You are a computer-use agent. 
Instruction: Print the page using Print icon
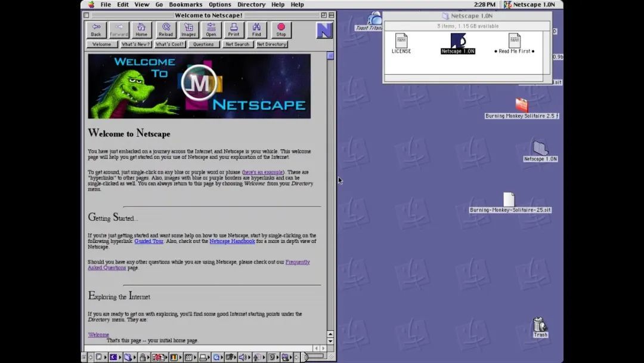click(x=234, y=30)
